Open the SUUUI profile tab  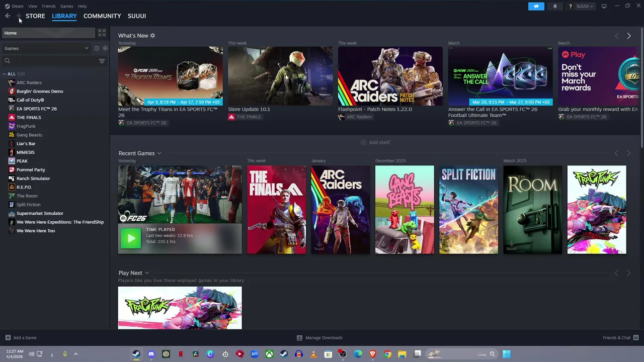pos(137,16)
